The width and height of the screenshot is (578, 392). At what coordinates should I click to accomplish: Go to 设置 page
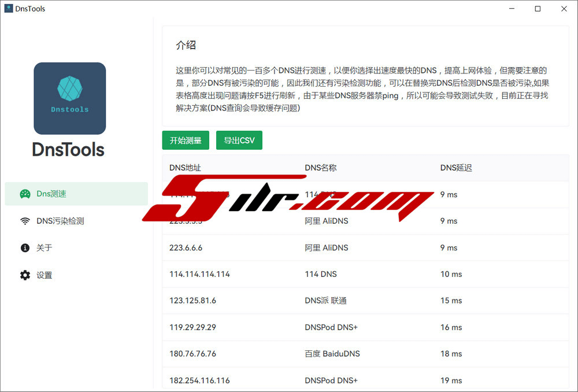45,275
